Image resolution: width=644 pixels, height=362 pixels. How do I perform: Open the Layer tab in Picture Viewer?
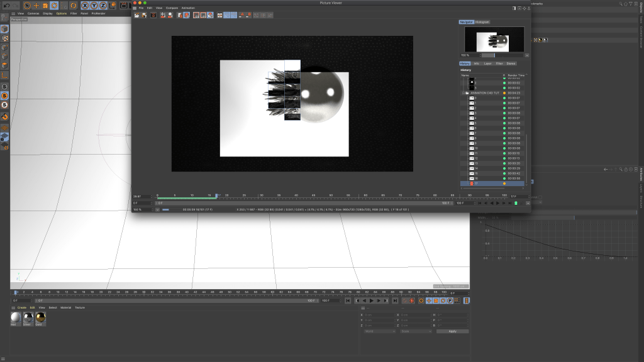488,63
